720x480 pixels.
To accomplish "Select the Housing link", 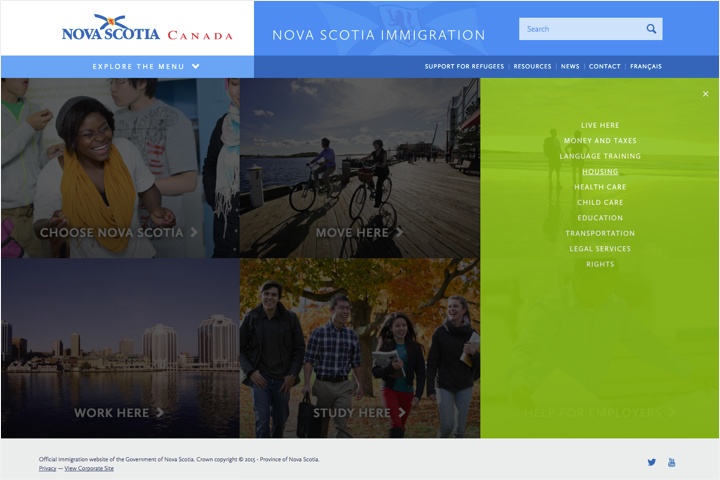I will 600,172.
